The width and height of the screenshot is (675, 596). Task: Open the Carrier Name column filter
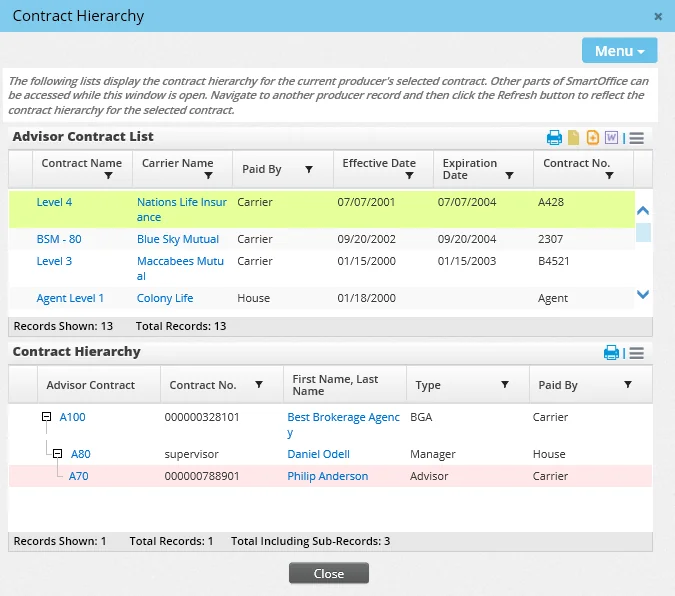point(208,175)
